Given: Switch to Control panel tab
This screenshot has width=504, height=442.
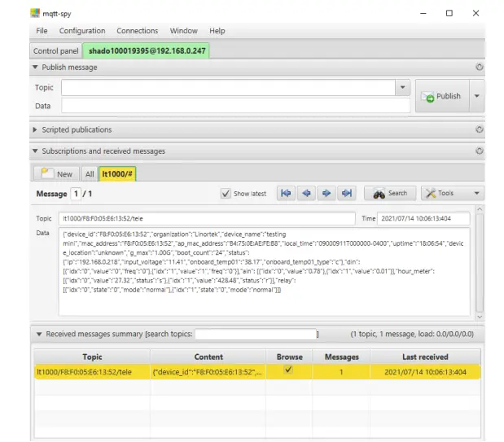Looking at the screenshot, I should point(56,51).
